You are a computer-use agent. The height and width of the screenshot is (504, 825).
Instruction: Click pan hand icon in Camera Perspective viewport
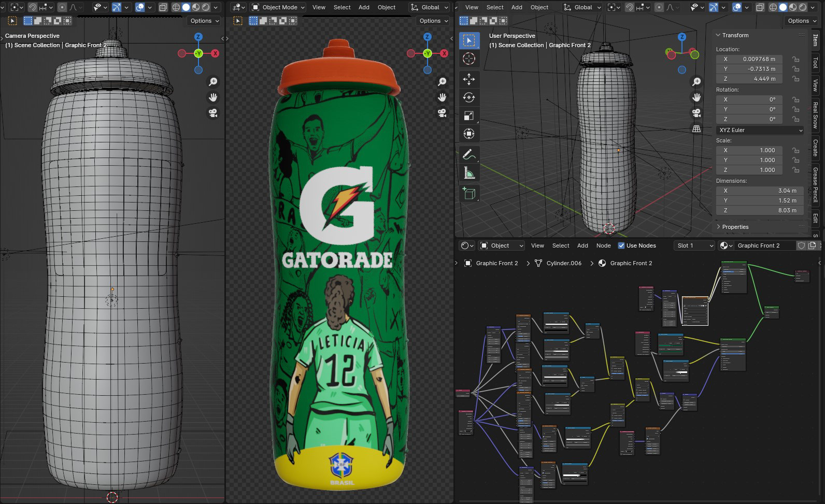[213, 97]
